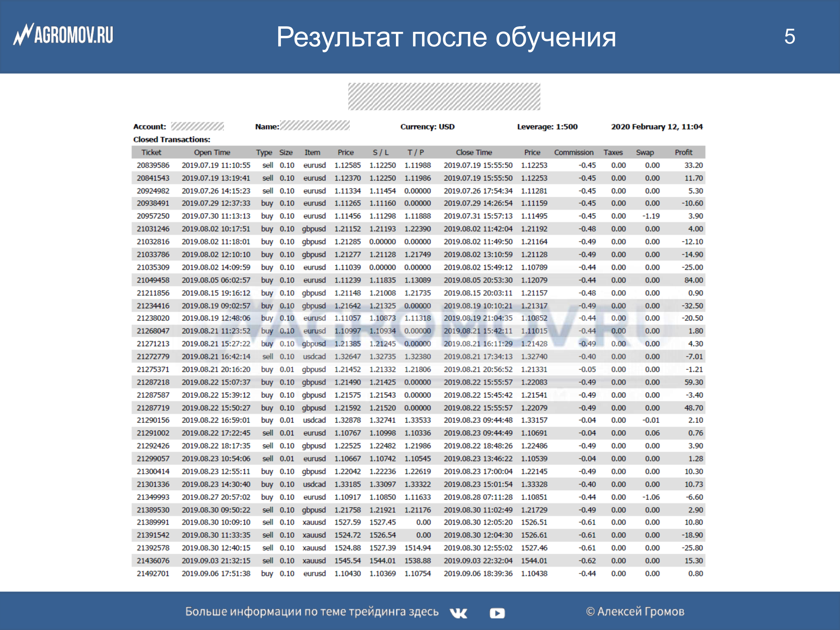Click profit value -7.01
This screenshot has width=840, height=630.
(694, 356)
